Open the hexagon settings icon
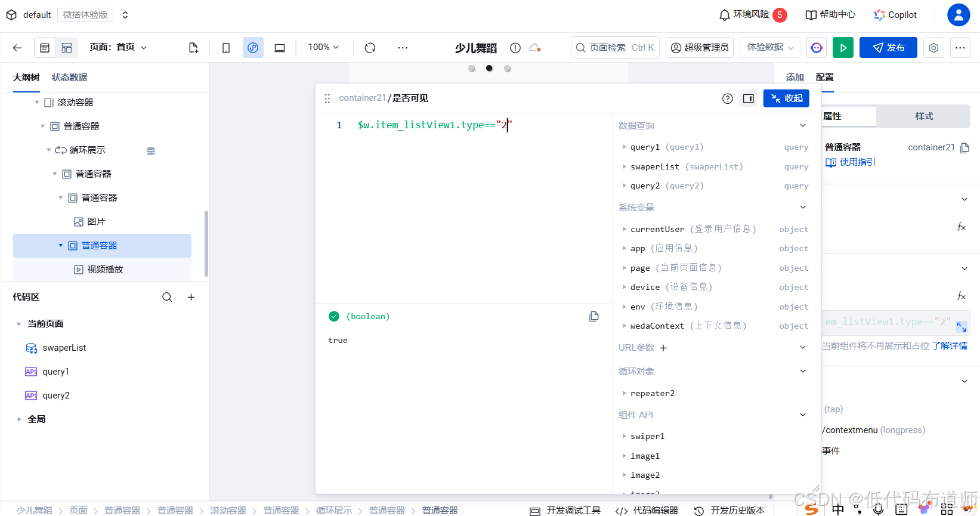Image resolution: width=980 pixels, height=516 pixels. pos(933,48)
